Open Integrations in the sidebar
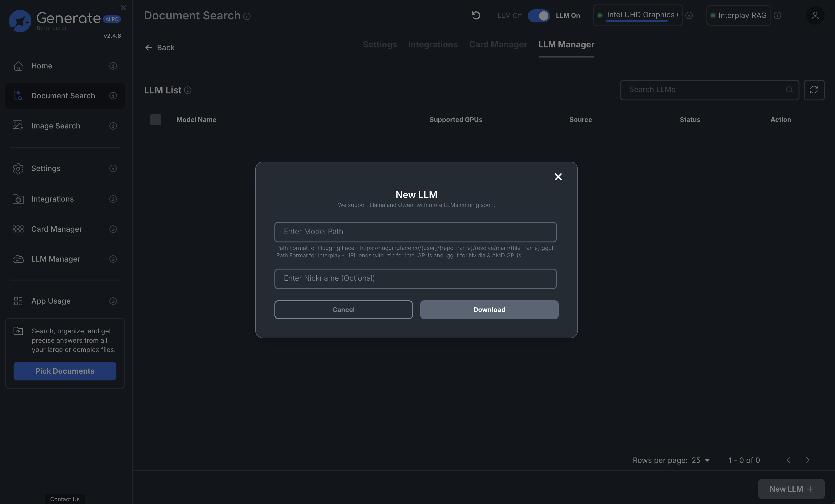This screenshot has width=835, height=504. tap(52, 199)
